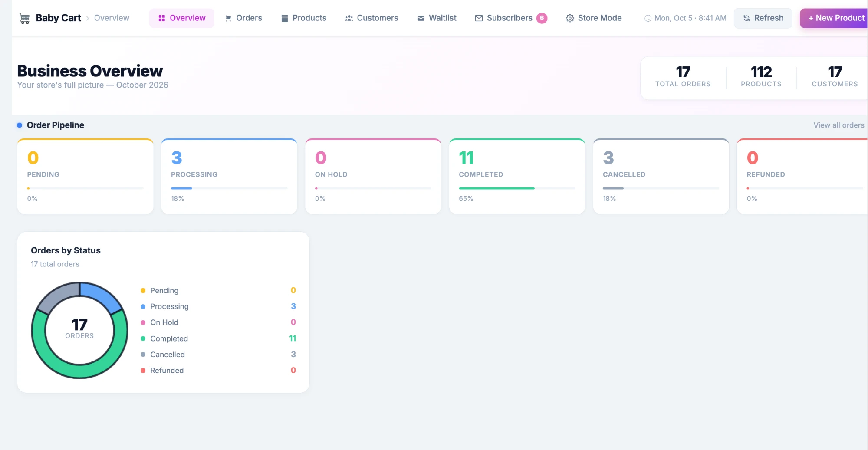The height and width of the screenshot is (450, 868).
Task: Click the clock icon beside the date
Action: point(648,18)
